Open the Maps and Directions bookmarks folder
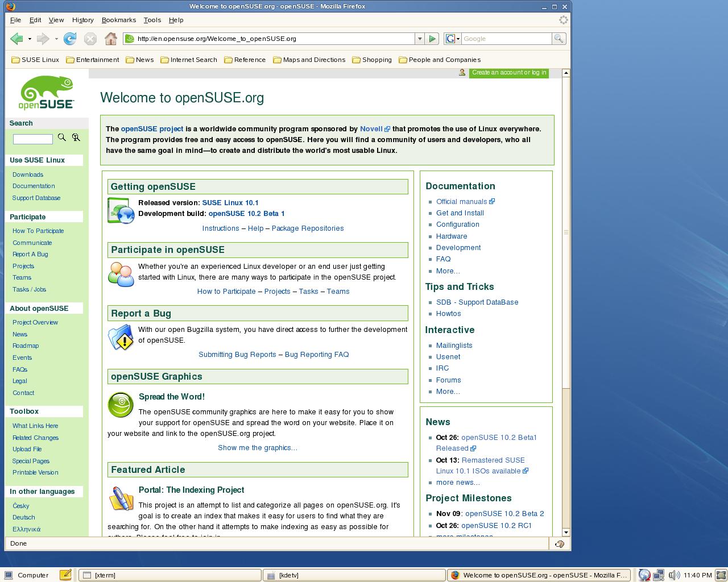728x582 pixels. 309,60
